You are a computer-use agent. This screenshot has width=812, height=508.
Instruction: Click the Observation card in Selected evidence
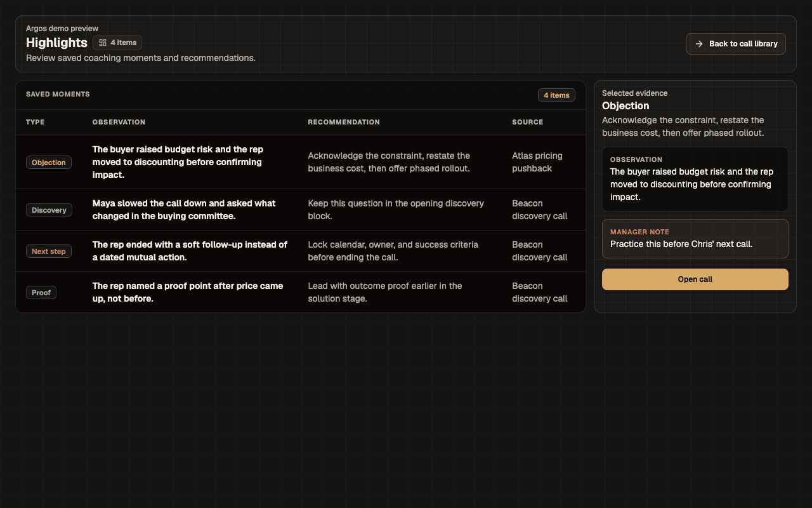(x=695, y=179)
